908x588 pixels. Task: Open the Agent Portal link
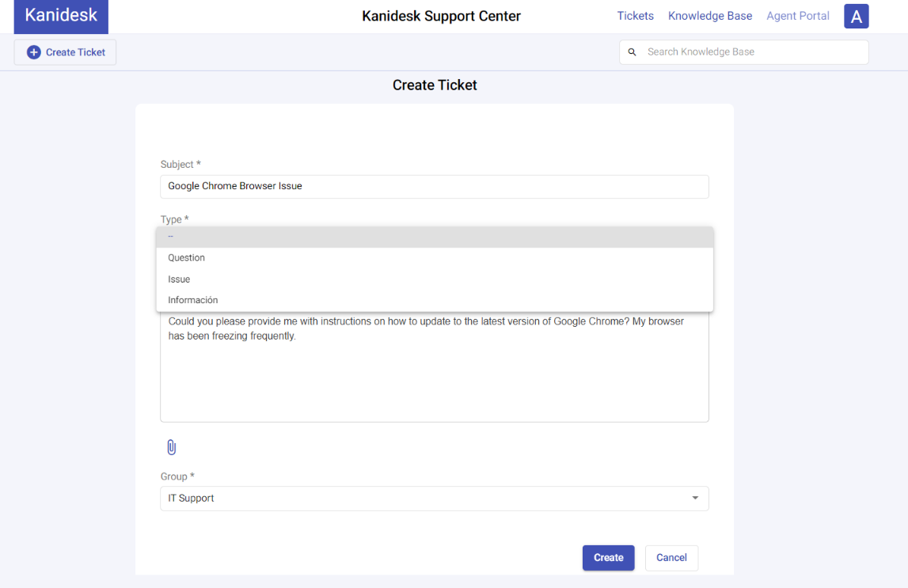pos(797,16)
